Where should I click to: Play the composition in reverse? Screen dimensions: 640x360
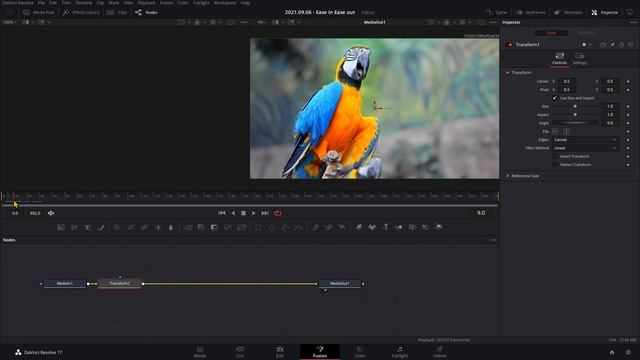[233, 213]
